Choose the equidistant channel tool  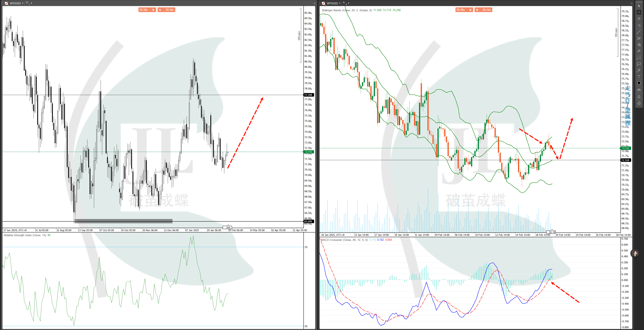[x=639, y=44]
